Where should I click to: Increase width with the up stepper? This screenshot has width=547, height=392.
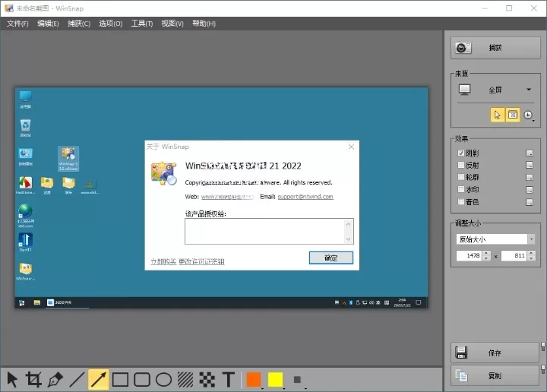tap(487, 253)
